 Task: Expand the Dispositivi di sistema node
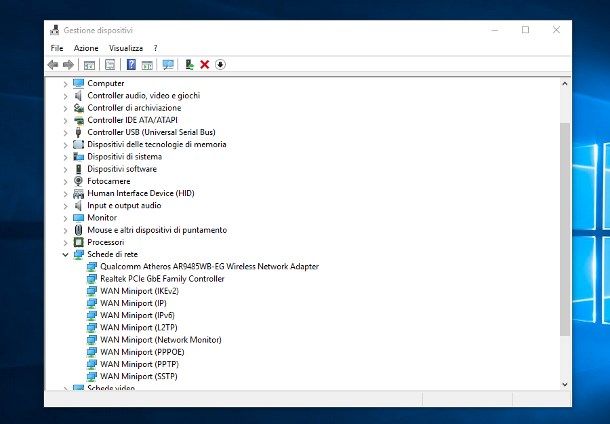pyautogui.click(x=65, y=157)
